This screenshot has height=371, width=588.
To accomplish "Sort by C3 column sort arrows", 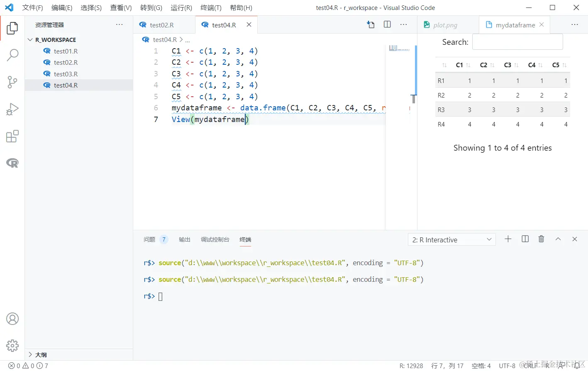I will 517,65.
